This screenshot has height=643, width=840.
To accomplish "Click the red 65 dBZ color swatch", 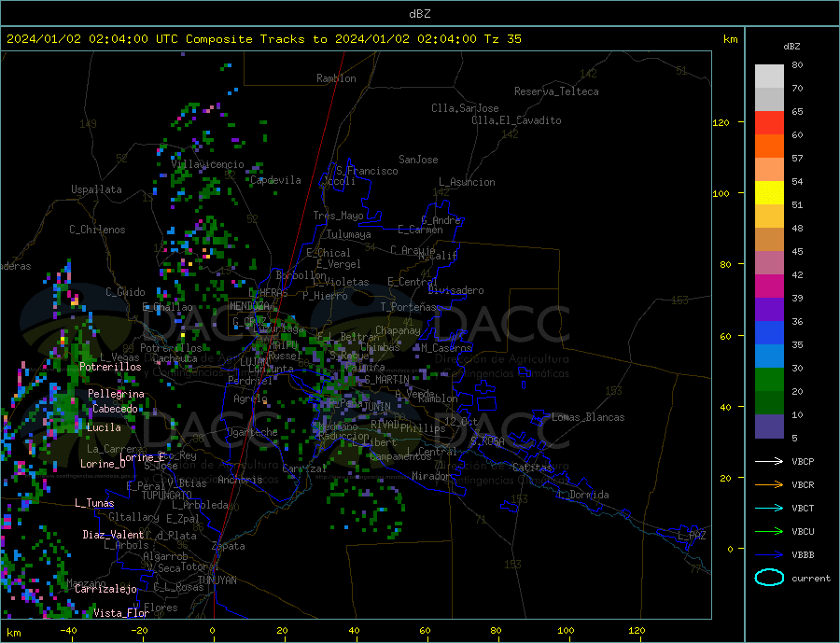I will [x=769, y=122].
